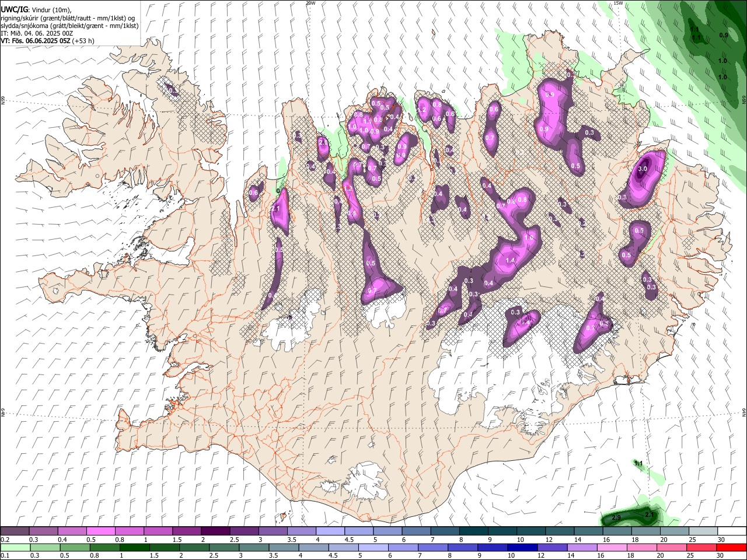Screen dimensions: 747x560
Task: Click the bottom legend swatch between 20 and 25
Action: click(671, 548)
